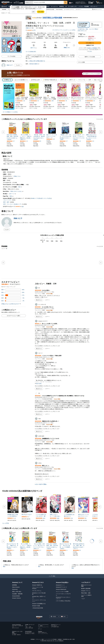Select the 青年マンガ tab
The width and height of the screenshot is (104, 644).
pos(72,80)
